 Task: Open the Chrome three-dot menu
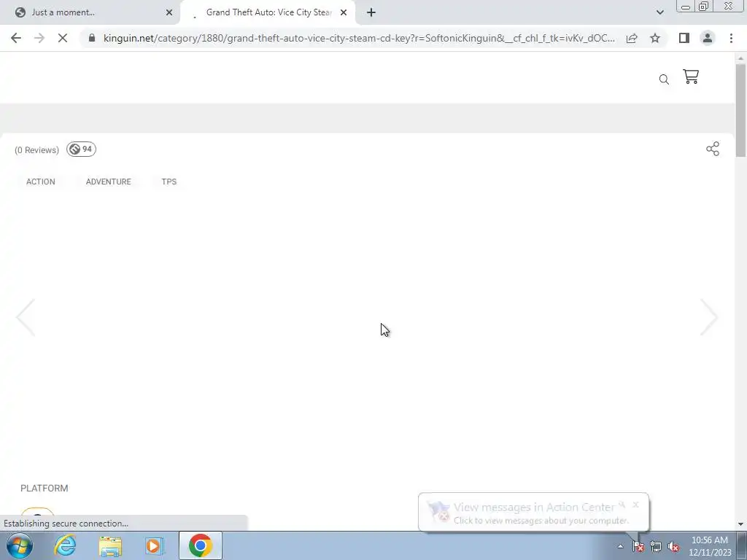[x=731, y=38]
